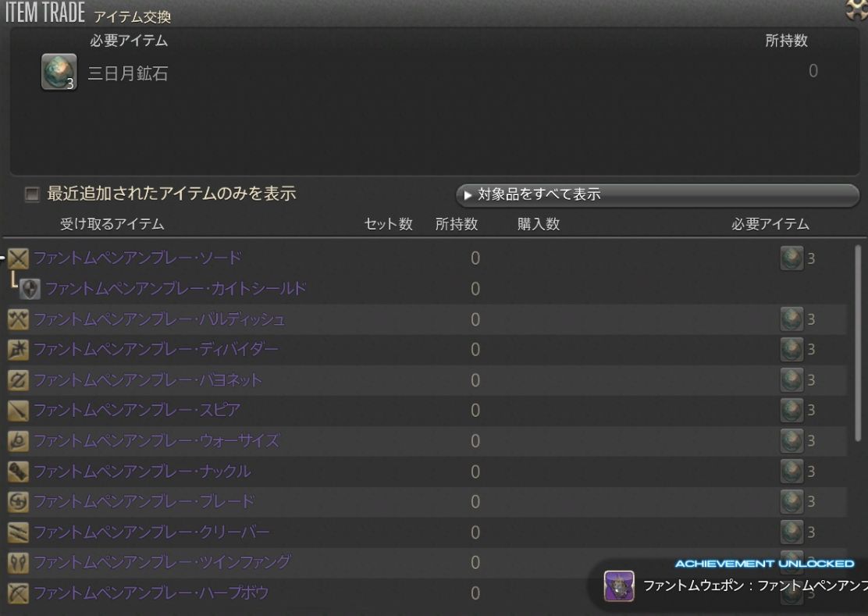This screenshot has height=616, width=868.
Task: Click the divider weapon icon
Action: pos(16,350)
